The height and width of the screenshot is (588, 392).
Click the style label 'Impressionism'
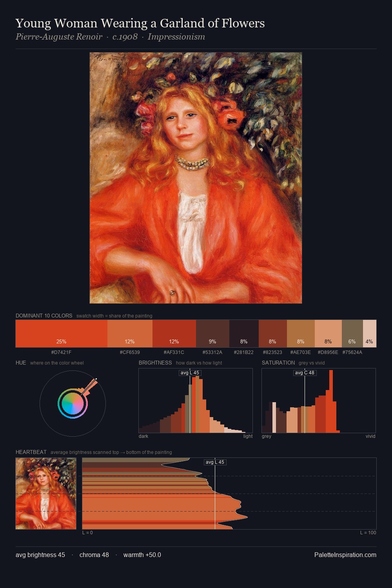coord(176,37)
